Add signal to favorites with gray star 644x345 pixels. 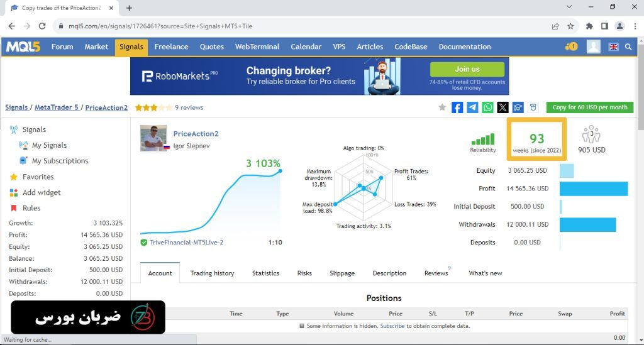442,107
